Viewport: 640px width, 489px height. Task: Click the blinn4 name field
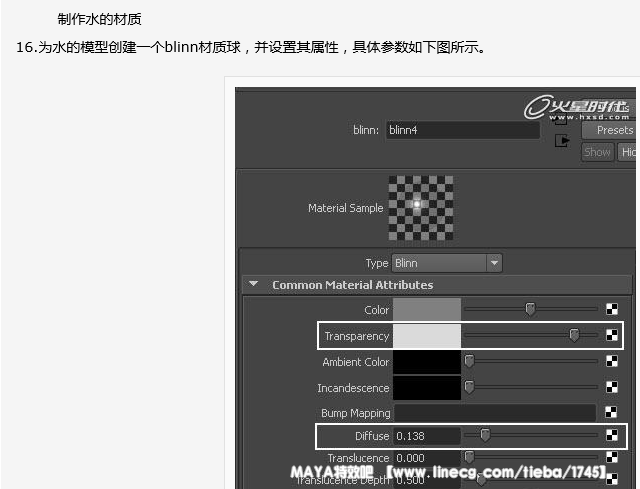point(462,130)
